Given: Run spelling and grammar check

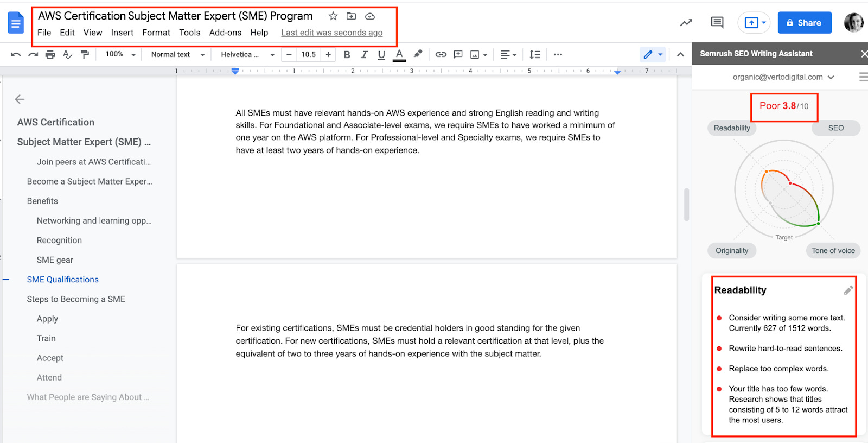Looking at the screenshot, I should 67,54.
